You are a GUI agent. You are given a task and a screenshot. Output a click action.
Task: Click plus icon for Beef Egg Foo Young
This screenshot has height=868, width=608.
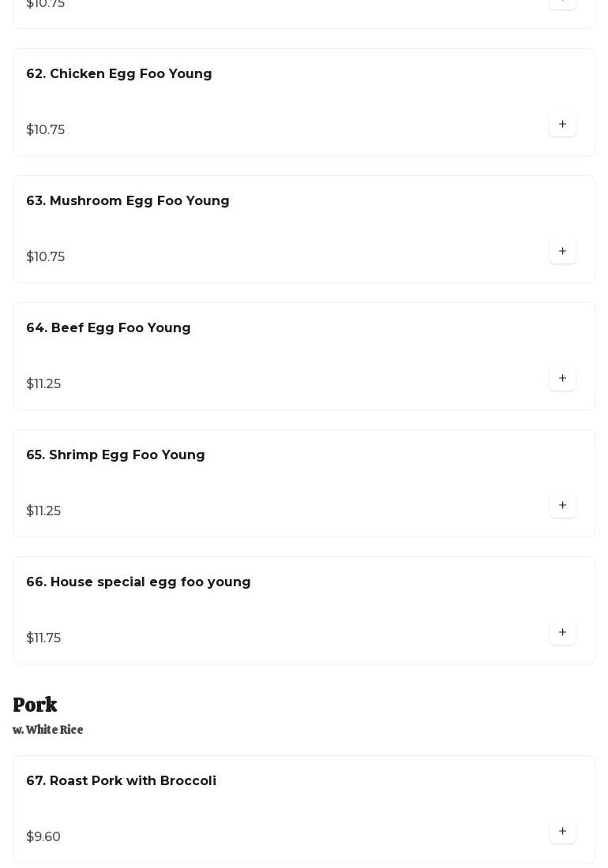tap(562, 378)
